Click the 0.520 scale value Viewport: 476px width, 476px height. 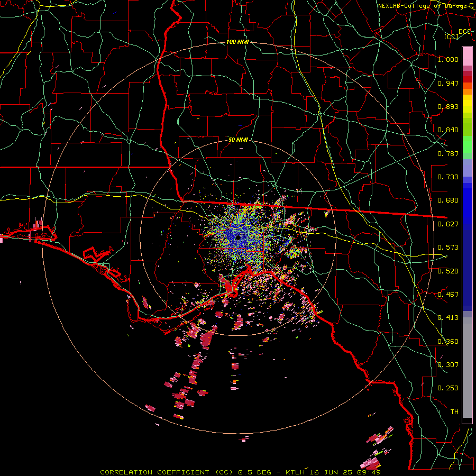click(x=448, y=271)
